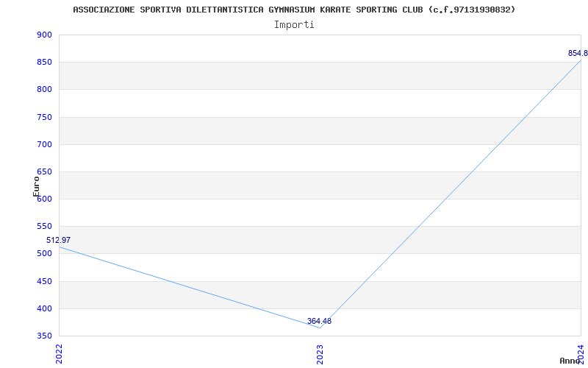588x368 pixels.
Task: Select the 2023 x-axis label
Action: click(x=320, y=354)
